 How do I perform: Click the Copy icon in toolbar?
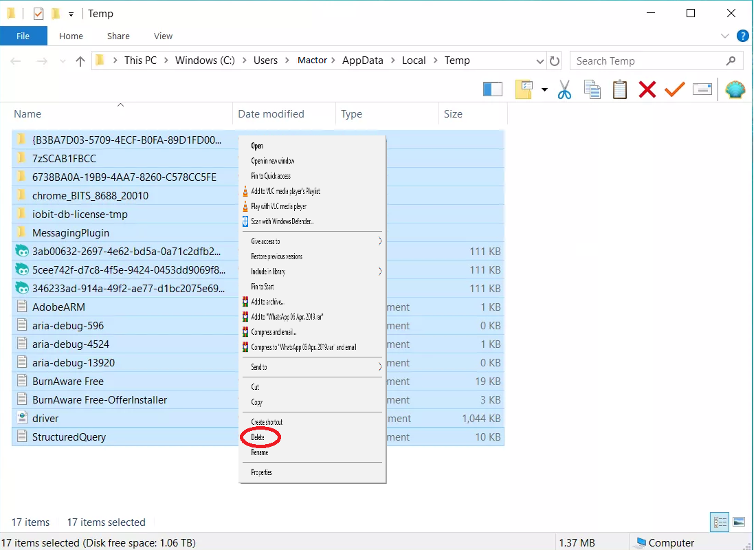[592, 89]
